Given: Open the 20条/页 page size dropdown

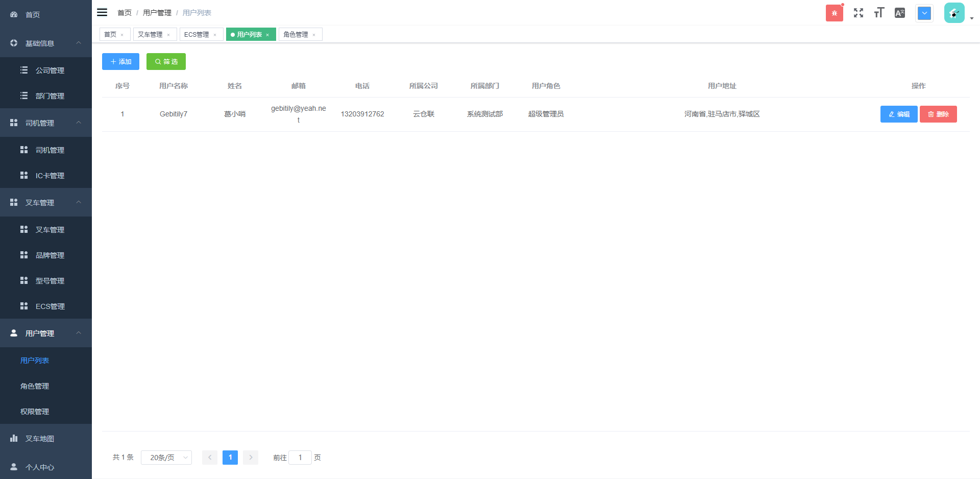Looking at the screenshot, I should [166, 458].
